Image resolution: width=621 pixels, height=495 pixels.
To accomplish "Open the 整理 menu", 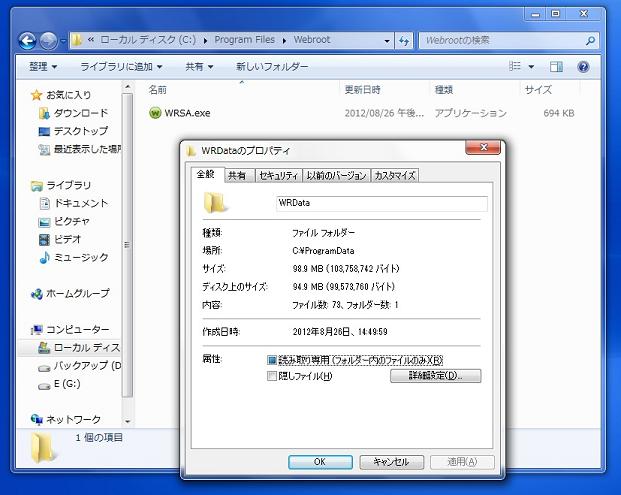I will (x=43, y=67).
